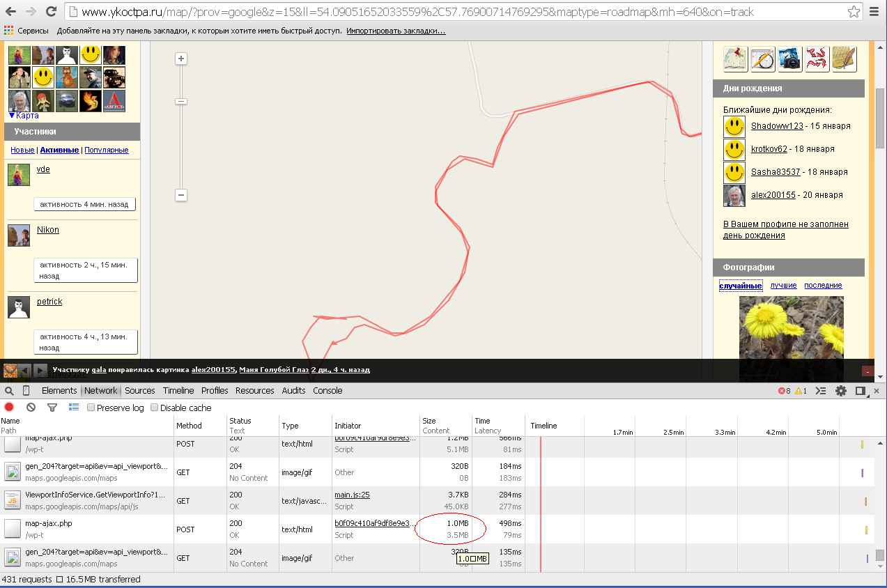The width and height of the screenshot is (887, 588).
Task: Clear the network log
Action: [x=31, y=408]
